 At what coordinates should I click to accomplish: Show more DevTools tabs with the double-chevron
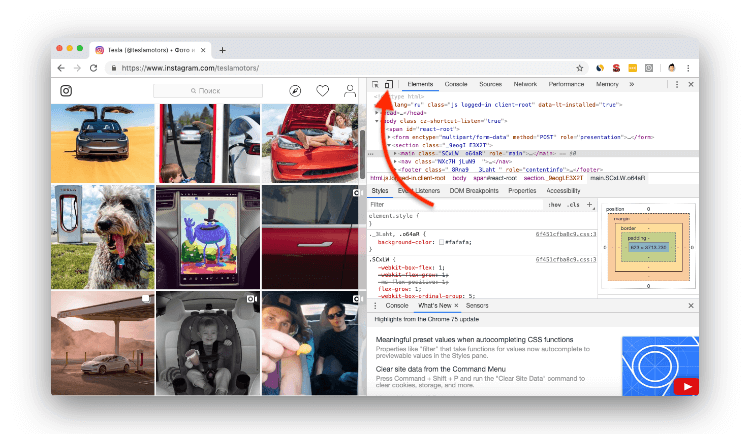tap(631, 84)
